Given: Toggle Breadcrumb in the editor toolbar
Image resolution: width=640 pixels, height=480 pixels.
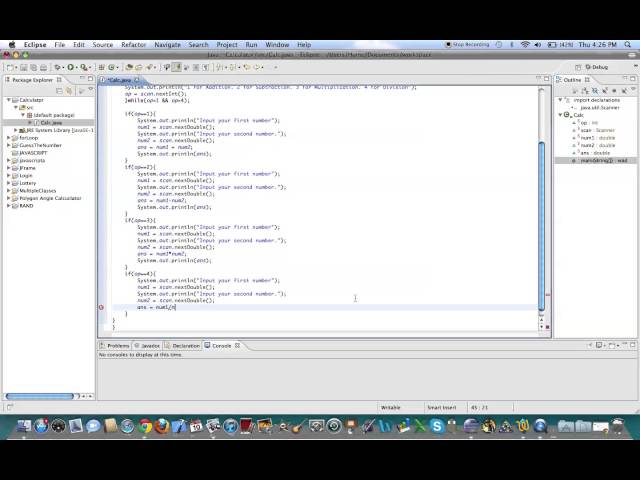Looking at the screenshot, I should point(166,67).
